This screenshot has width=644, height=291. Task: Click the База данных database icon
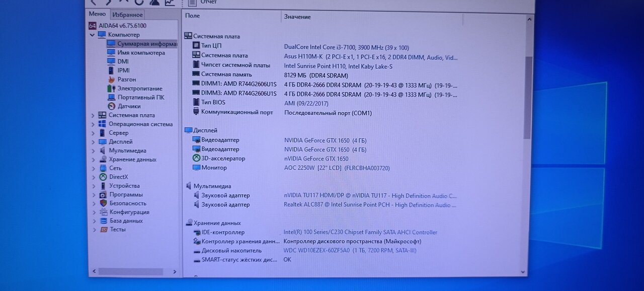click(x=103, y=221)
